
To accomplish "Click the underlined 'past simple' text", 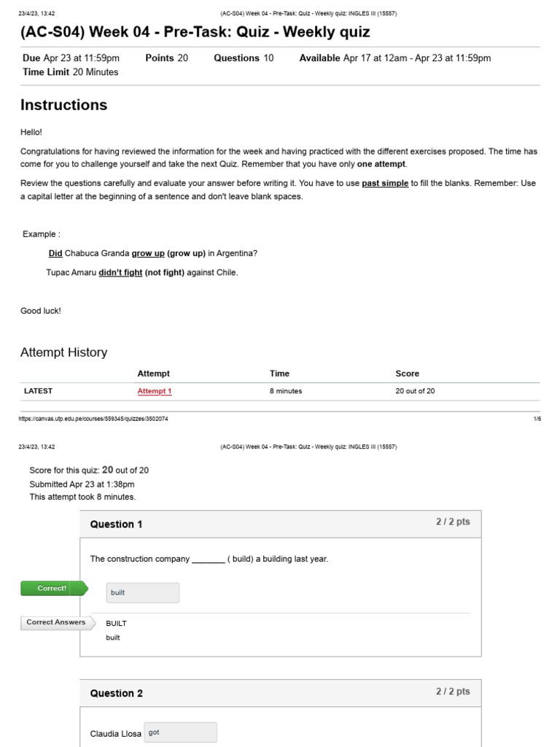I will 385,183.
